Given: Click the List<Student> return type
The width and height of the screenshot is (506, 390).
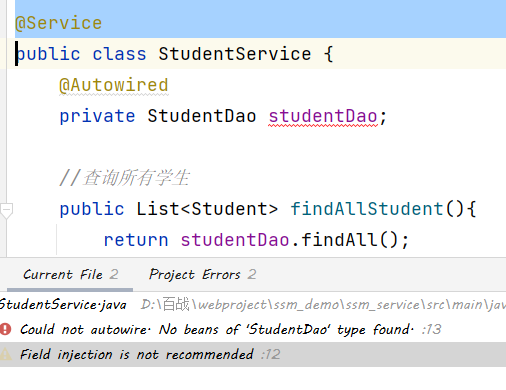Looking at the screenshot, I should pos(207,209).
